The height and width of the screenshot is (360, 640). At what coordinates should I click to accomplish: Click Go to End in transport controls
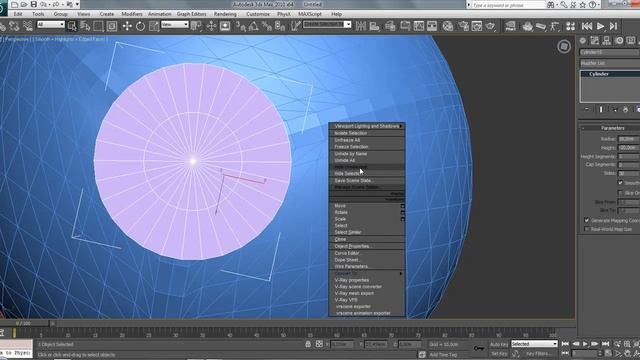[605, 344]
